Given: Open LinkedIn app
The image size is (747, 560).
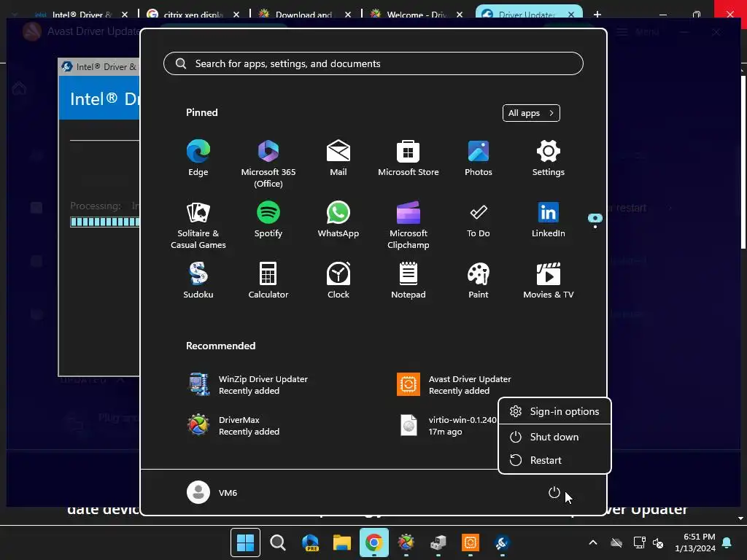Looking at the screenshot, I should [549, 219].
